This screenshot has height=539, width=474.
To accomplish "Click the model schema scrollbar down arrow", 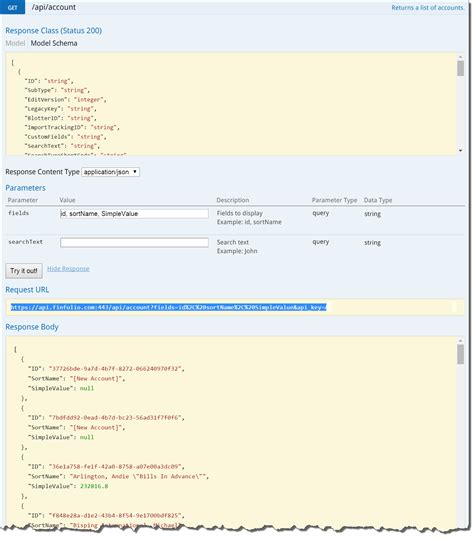I will tap(460, 151).
